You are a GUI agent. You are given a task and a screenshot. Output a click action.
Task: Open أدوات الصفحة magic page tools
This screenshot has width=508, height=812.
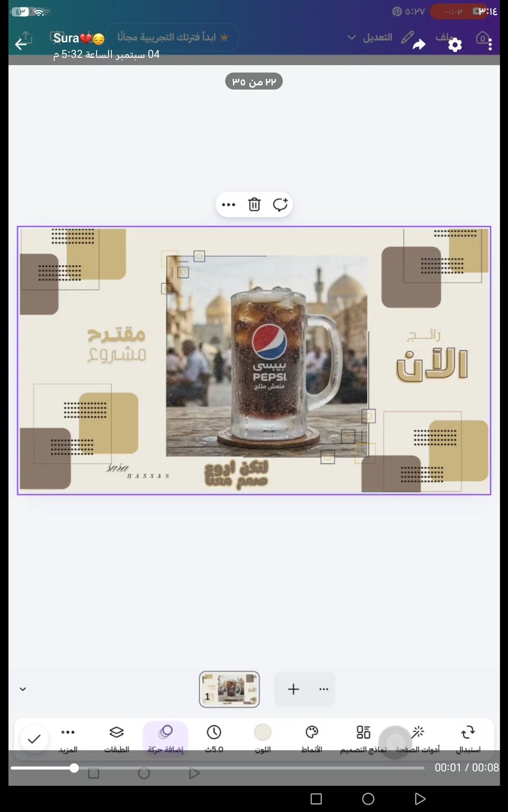coord(418,739)
